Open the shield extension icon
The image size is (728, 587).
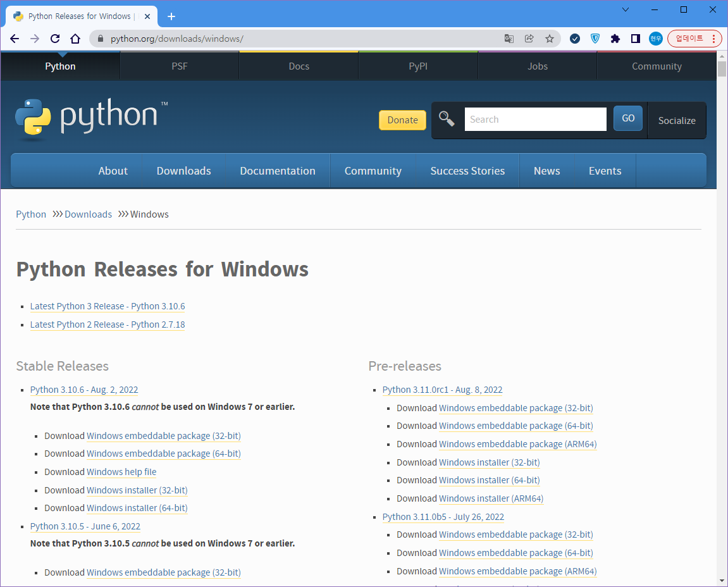coord(595,39)
